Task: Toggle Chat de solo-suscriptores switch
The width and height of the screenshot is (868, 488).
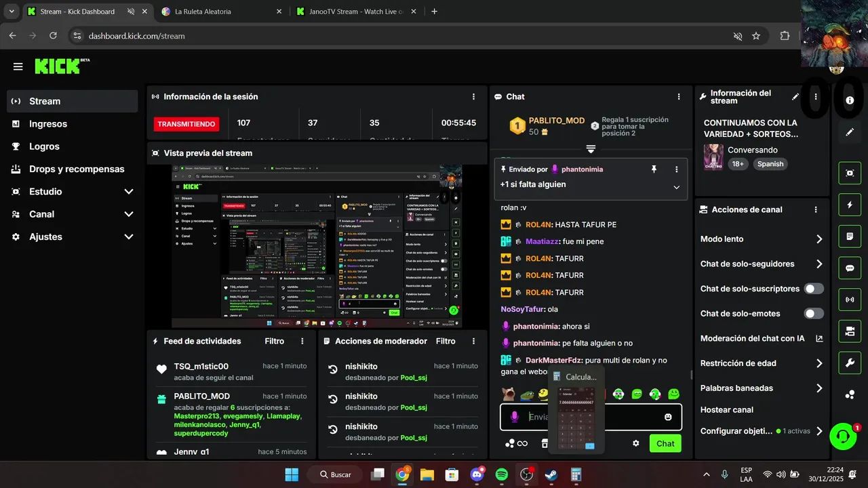Action: [x=814, y=289]
